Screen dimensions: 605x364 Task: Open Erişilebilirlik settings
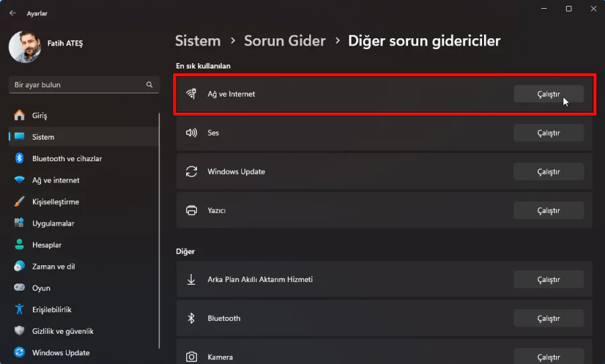[x=84, y=310]
